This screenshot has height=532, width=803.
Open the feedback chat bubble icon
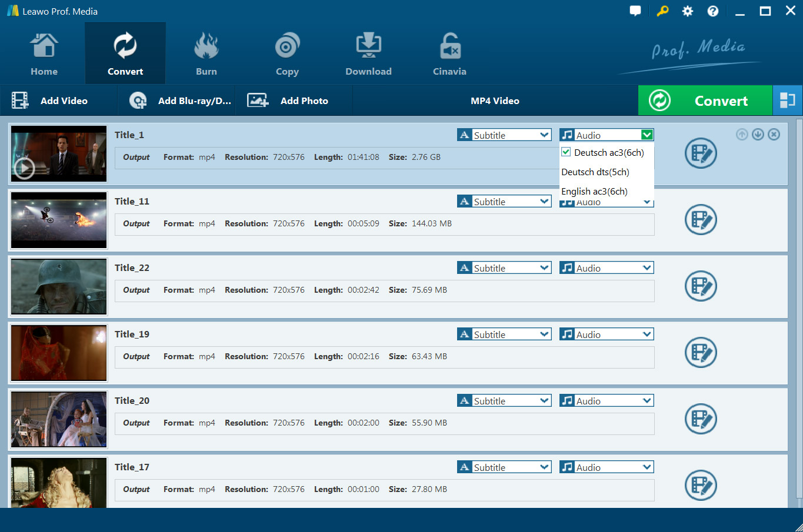tap(635, 11)
